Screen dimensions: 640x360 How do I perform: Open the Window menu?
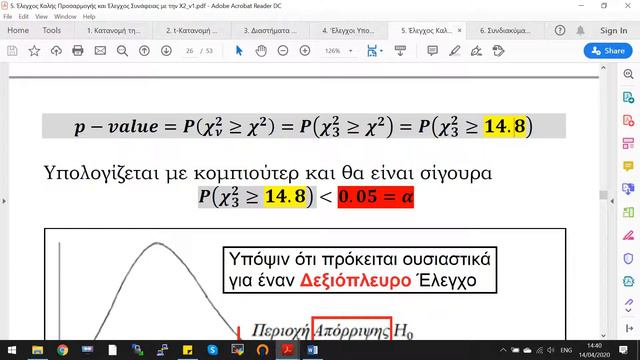[65, 17]
